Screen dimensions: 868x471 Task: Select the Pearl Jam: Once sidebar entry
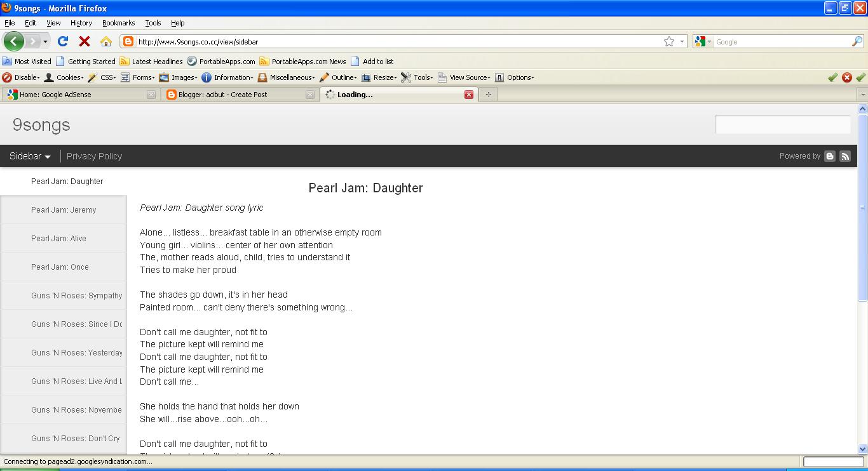coord(64,267)
